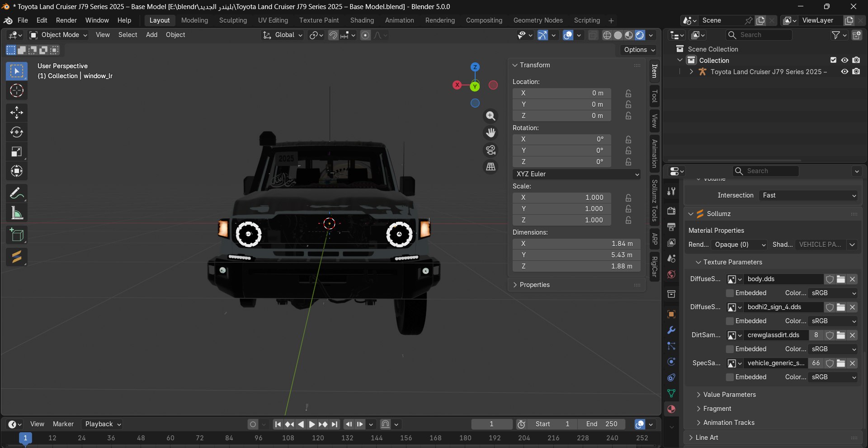The height and width of the screenshot is (448, 868).
Task: Open the Output properties tab icon
Action: pos(671,226)
